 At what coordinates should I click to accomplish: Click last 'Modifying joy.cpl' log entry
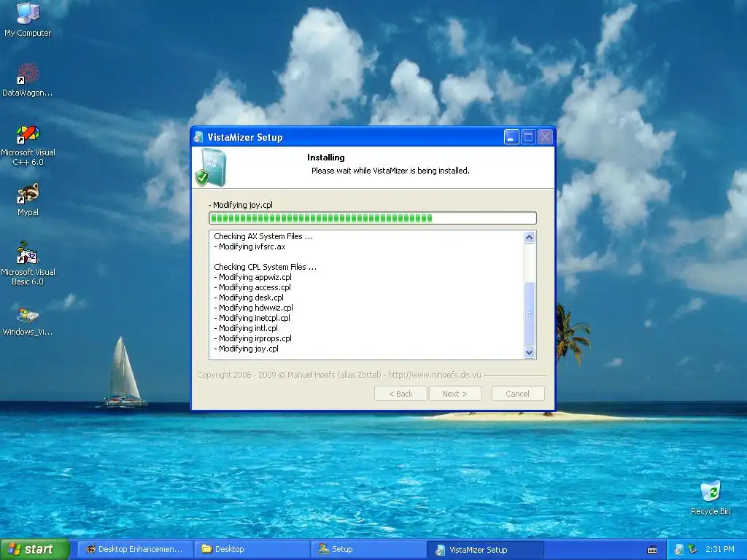pyautogui.click(x=247, y=349)
